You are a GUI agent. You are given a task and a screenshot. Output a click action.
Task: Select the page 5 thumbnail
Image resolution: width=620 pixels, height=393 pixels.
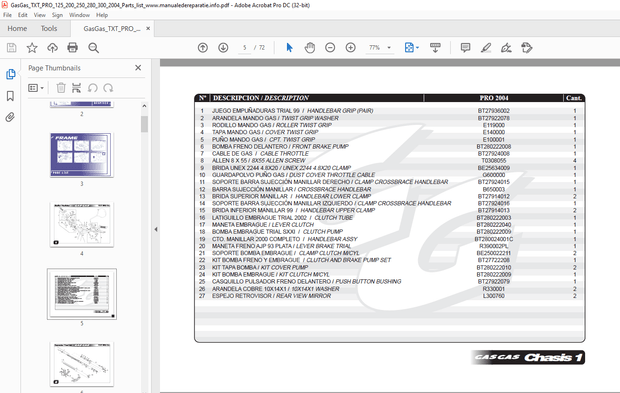pos(81,294)
